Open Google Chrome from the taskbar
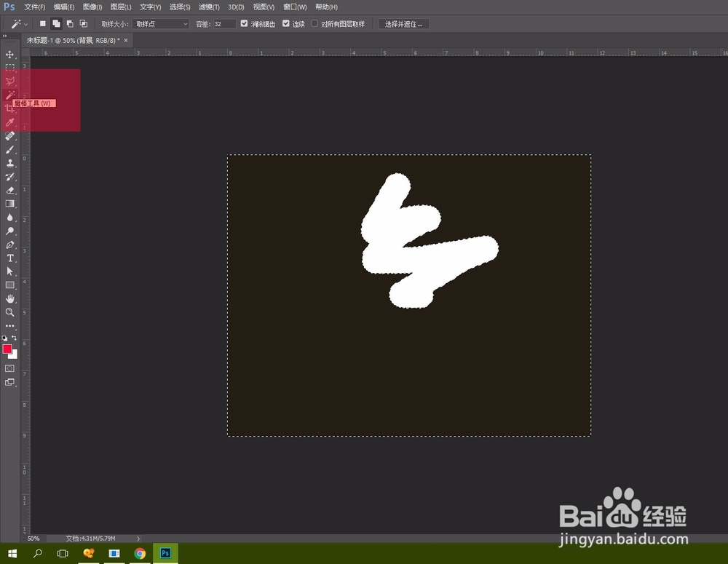 click(140, 553)
